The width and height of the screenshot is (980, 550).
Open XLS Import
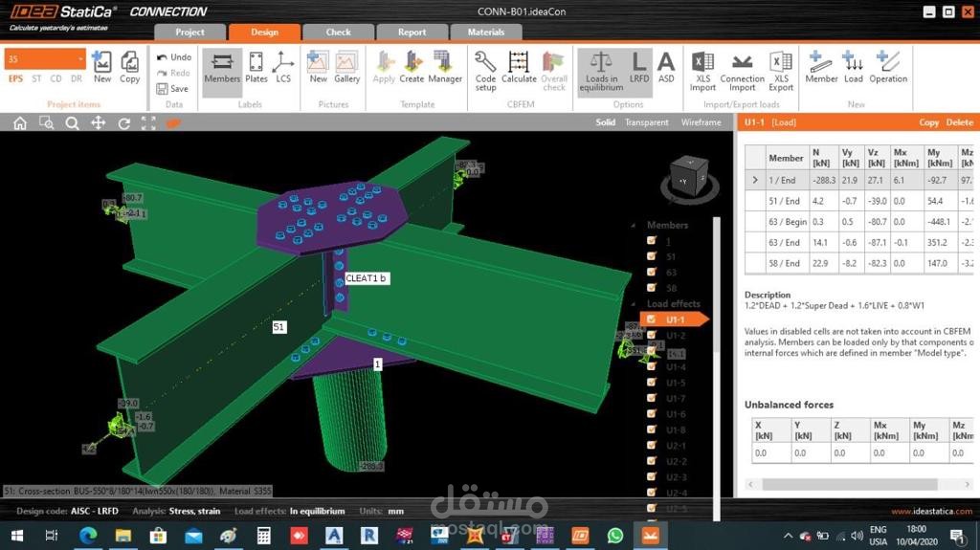702,71
